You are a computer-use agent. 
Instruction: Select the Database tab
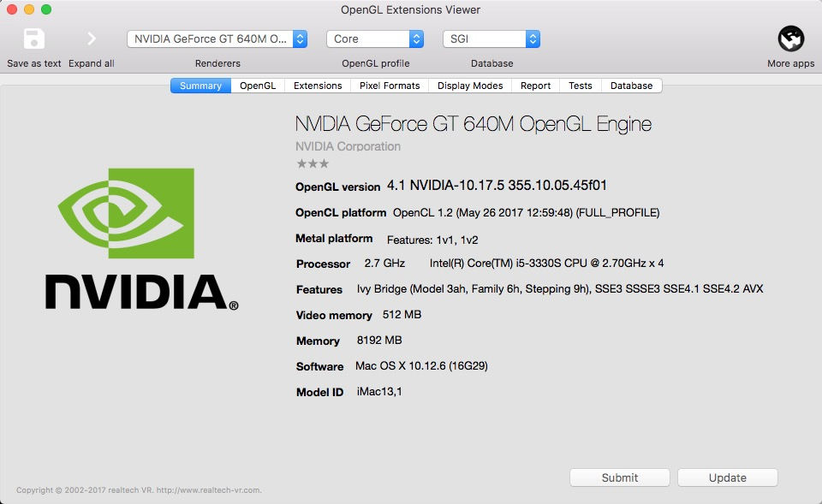(x=631, y=86)
